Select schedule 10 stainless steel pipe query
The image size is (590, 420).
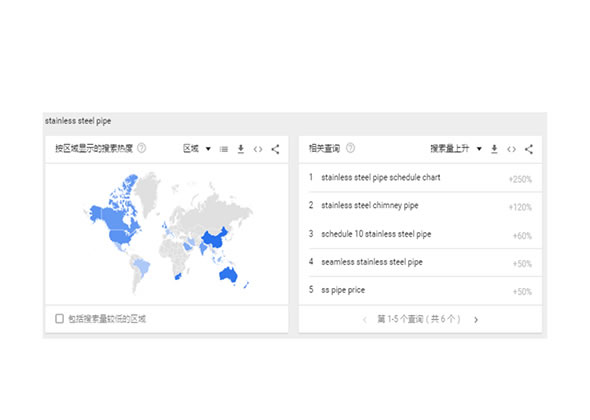420,234
